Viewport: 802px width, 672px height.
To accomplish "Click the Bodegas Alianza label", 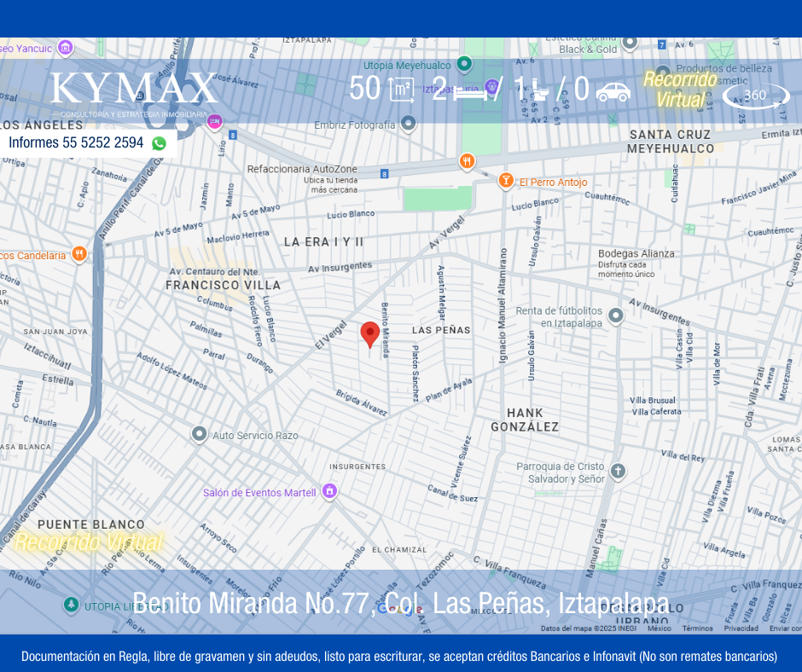I will pyautogui.click(x=636, y=253).
